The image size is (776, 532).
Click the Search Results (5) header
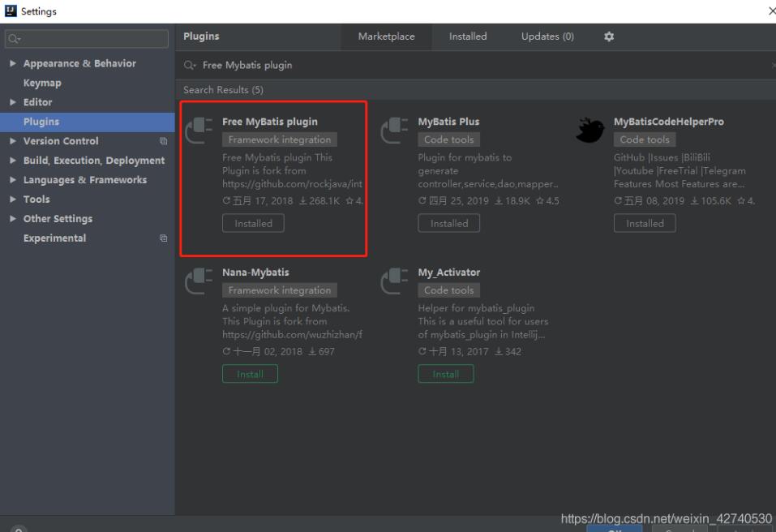click(x=223, y=90)
